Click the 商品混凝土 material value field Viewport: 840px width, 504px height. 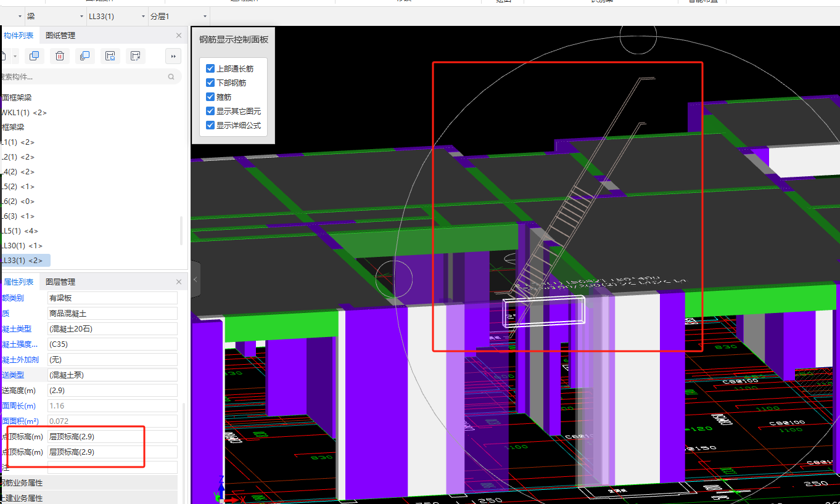(112, 314)
